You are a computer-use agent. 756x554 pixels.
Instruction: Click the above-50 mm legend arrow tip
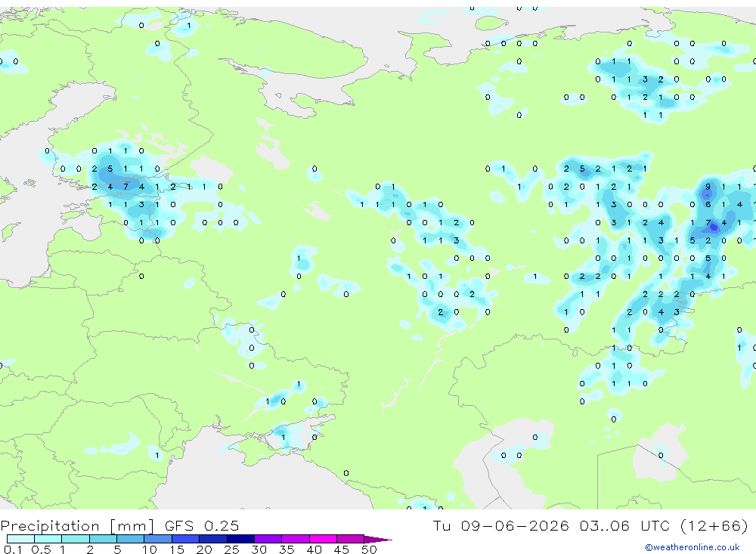point(379,539)
